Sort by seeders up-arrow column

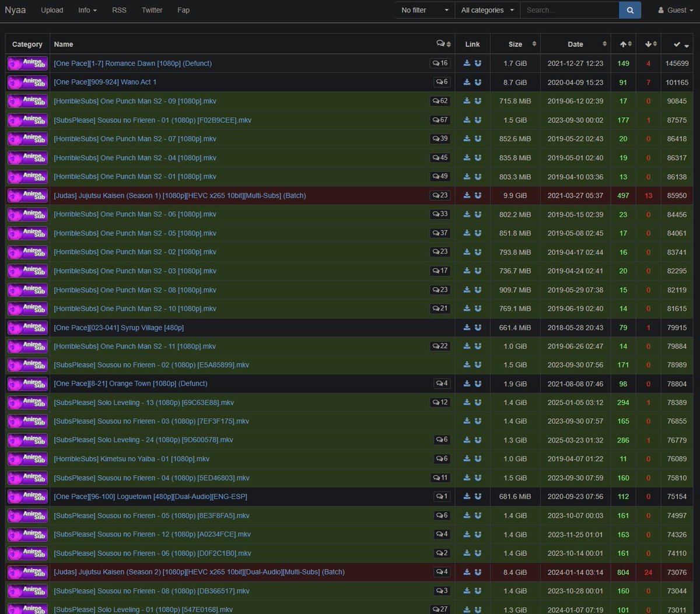click(626, 44)
